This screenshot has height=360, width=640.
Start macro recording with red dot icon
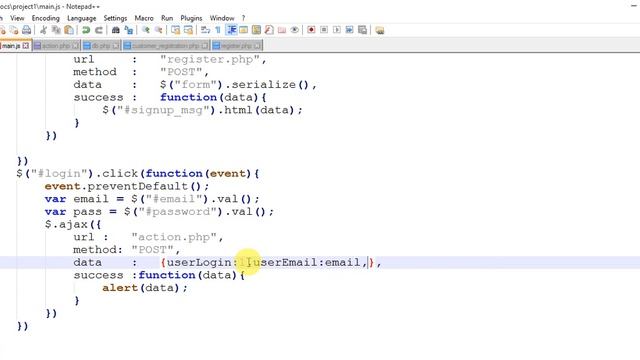(311, 30)
